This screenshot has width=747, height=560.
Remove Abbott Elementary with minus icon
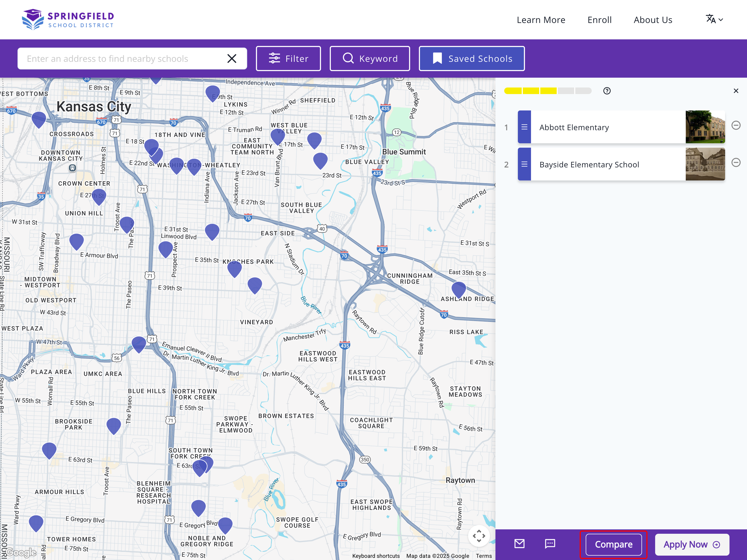(736, 125)
